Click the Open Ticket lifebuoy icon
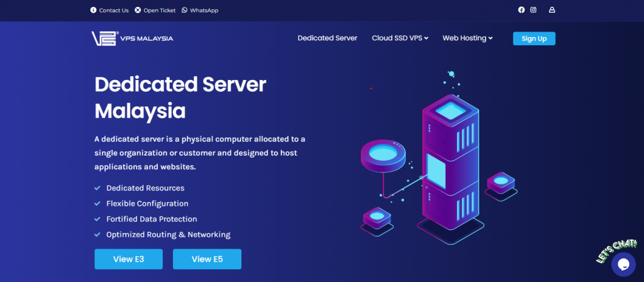Viewport: 644px width, 282px height. pyautogui.click(x=138, y=10)
